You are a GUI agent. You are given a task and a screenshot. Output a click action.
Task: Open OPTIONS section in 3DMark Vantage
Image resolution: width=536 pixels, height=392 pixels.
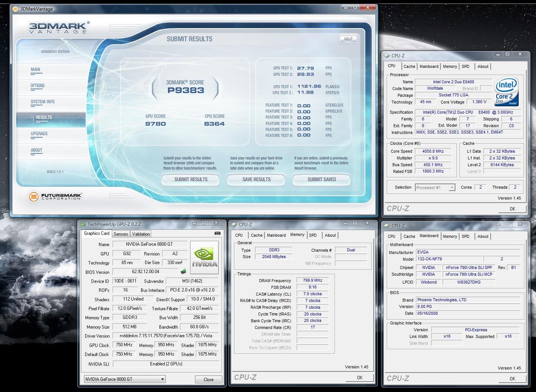(38, 86)
